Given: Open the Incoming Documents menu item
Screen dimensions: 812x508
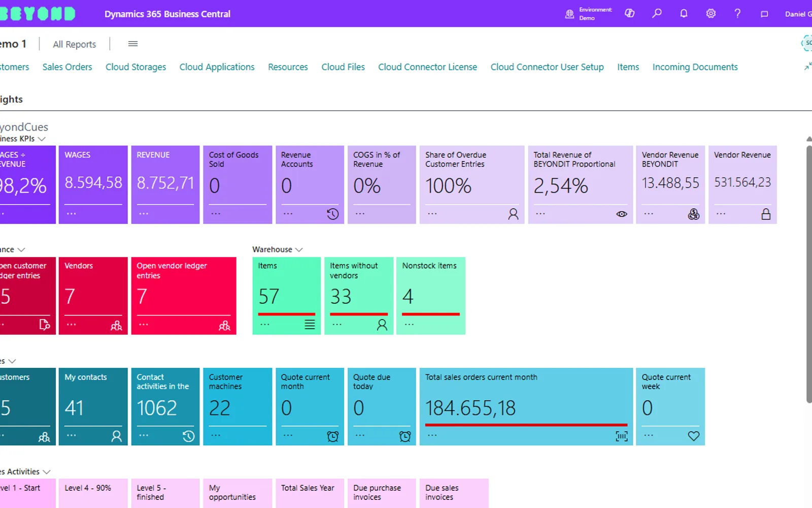Looking at the screenshot, I should 695,67.
